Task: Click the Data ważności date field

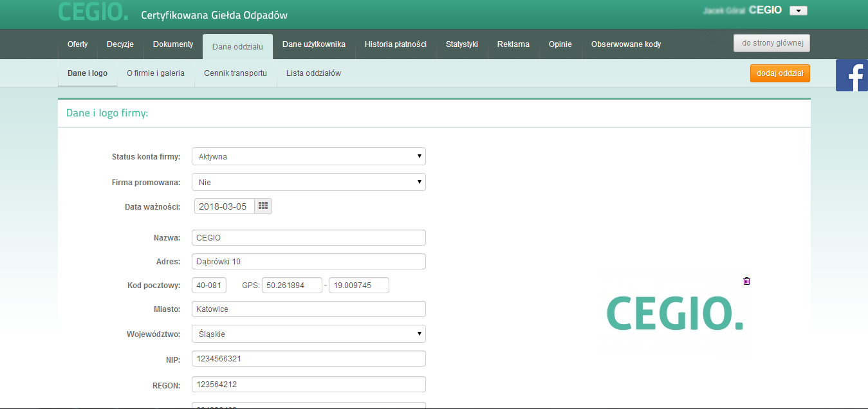Action: point(225,206)
